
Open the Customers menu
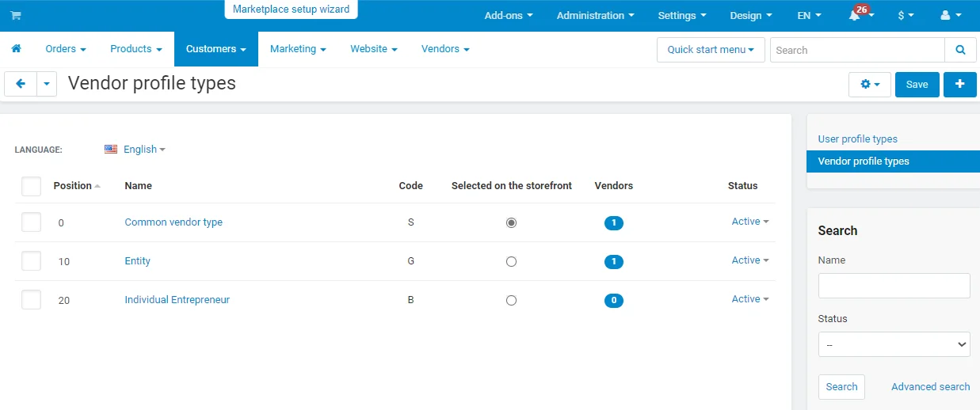point(215,49)
